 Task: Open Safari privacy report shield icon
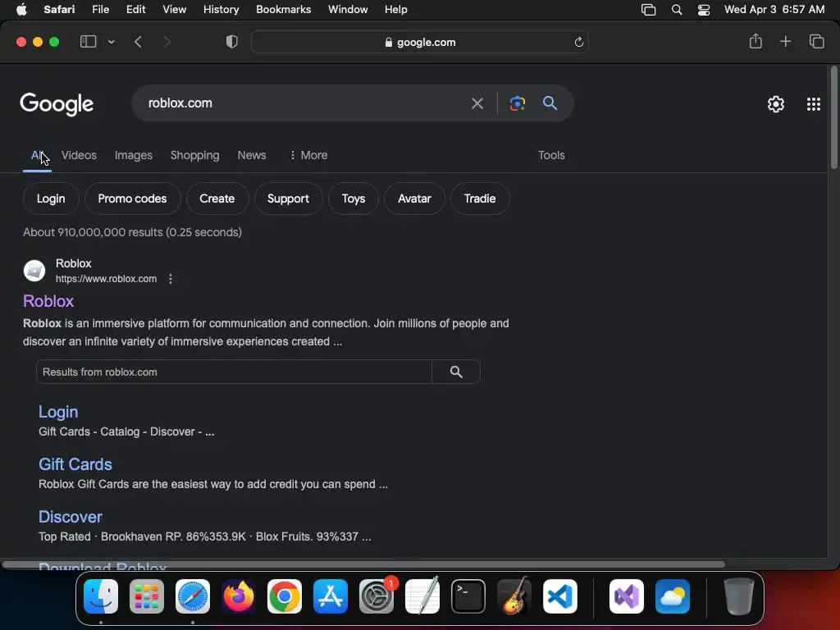tap(232, 42)
